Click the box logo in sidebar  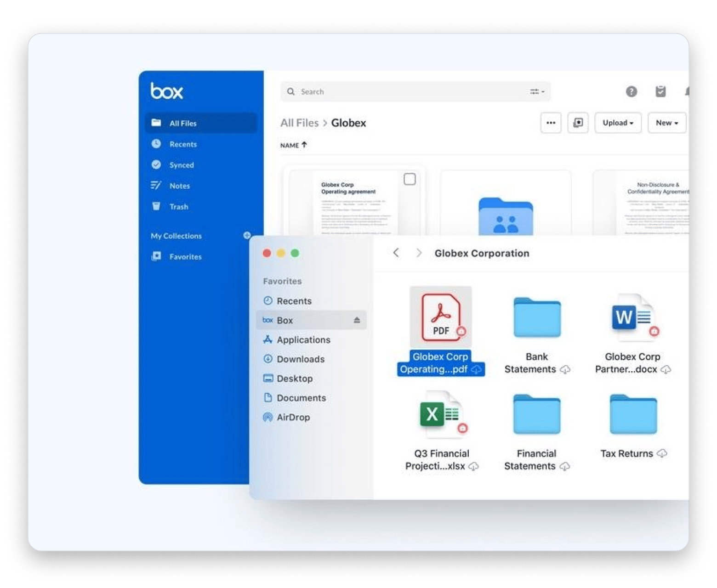click(x=167, y=90)
